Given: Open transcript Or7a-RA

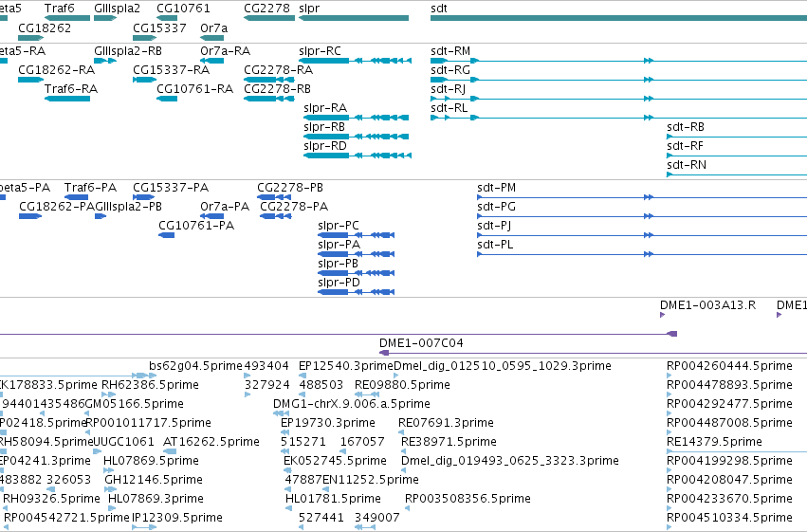Looking at the screenshot, I should (x=225, y=51).
